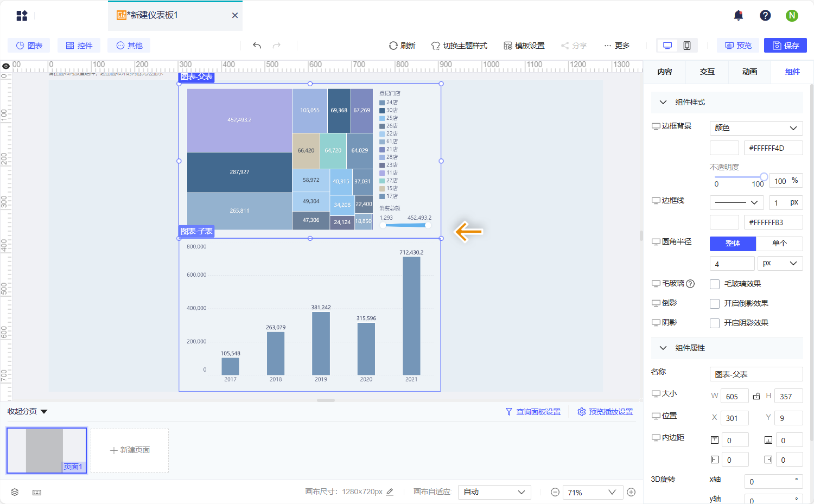Viewport: 814px width, 504px height.
Task: Click the 分享 share button
Action: tap(574, 46)
